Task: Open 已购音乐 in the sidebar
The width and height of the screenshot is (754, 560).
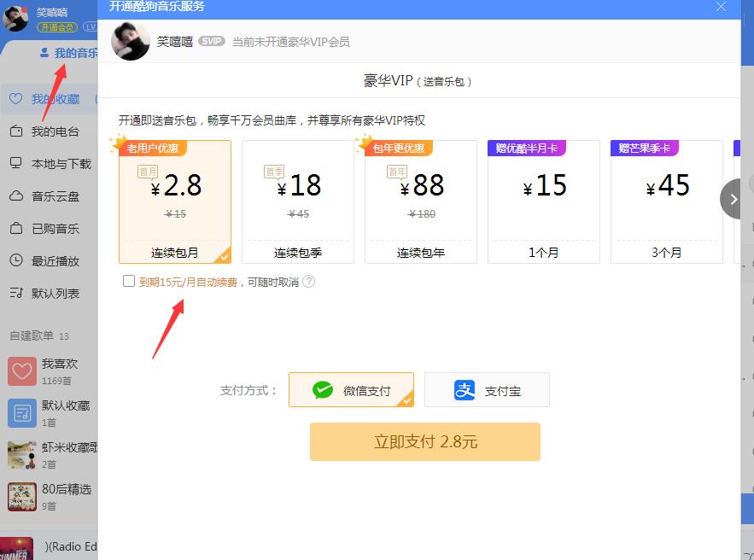Action: tap(50, 229)
